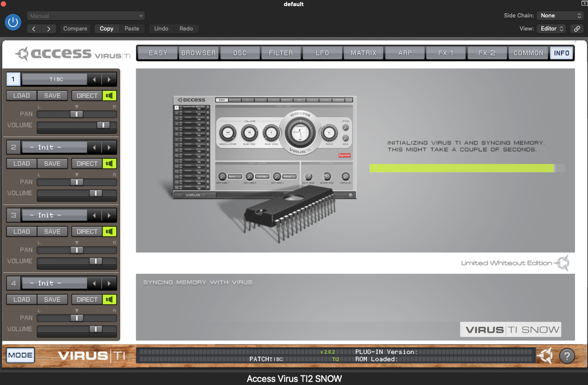Open the TIBC patch name selector

pyautogui.click(x=55, y=79)
